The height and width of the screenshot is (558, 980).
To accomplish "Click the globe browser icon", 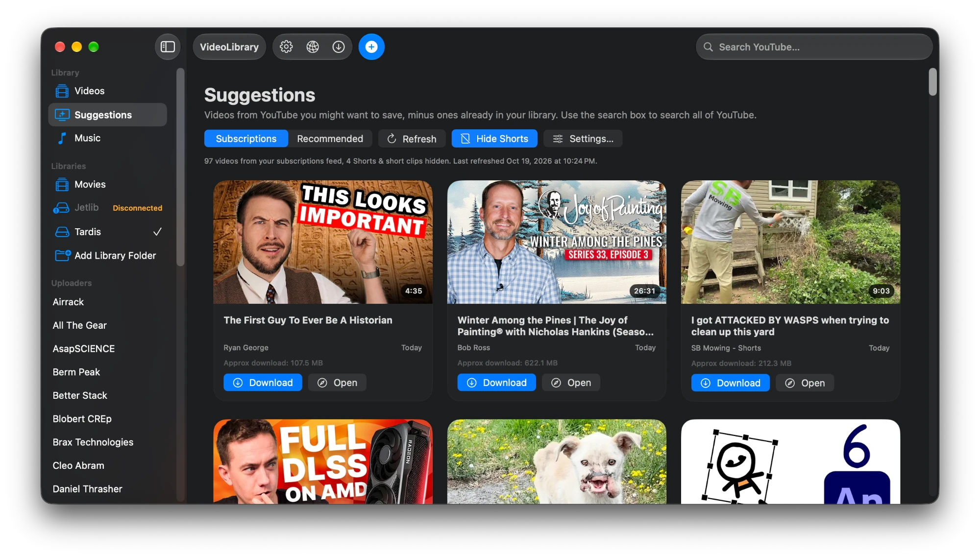I will tap(313, 47).
